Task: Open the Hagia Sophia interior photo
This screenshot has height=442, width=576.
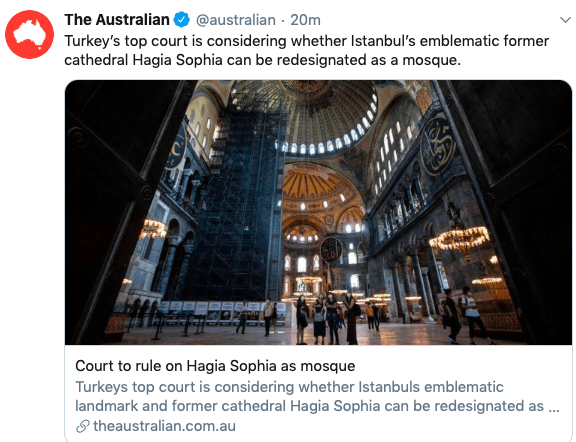Action: click(x=318, y=212)
